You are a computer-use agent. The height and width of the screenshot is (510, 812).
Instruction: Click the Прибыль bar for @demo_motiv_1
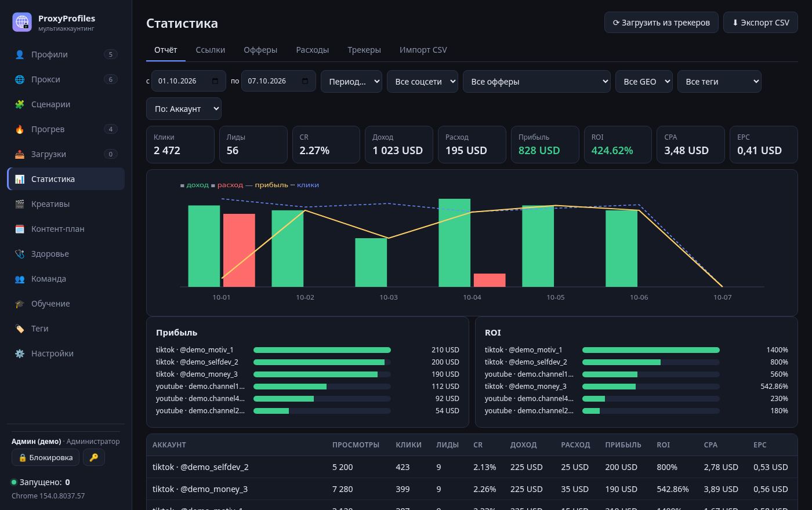pyautogui.click(x=322, y=350)
